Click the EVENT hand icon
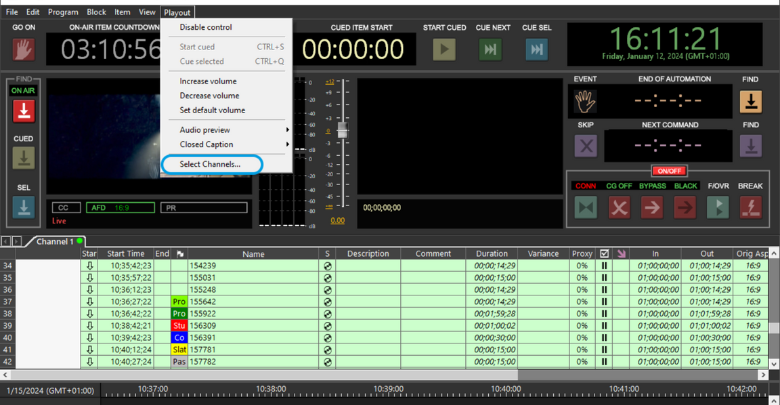Image resolution: width=780 pixels, height=405 pixels. pyautogui.click(x=586, y=99)
